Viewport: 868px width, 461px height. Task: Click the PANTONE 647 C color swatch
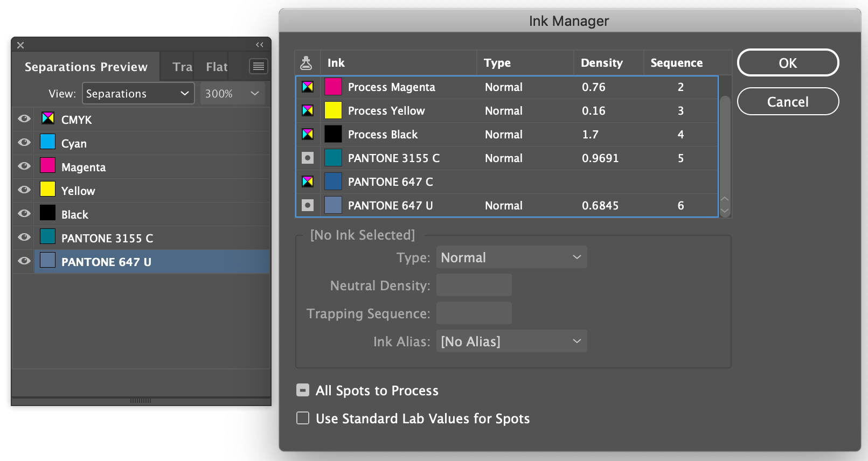[x=333, y=181]
